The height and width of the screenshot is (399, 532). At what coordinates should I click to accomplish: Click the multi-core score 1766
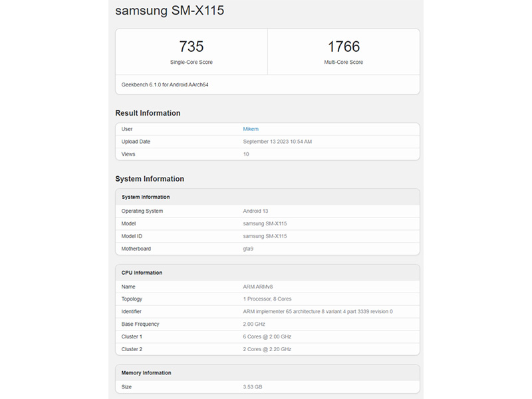[x=343, y=47]
